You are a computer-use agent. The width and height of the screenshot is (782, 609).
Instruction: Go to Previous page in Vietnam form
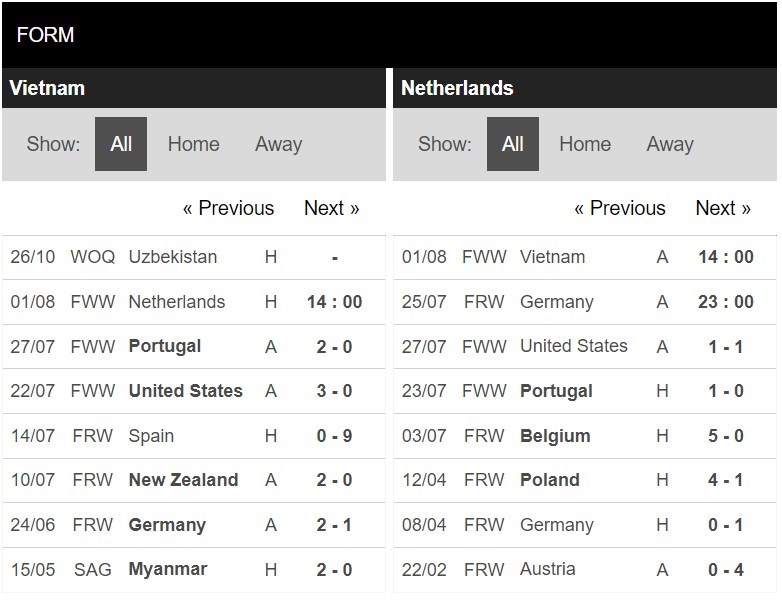click(x=228, y=208)
